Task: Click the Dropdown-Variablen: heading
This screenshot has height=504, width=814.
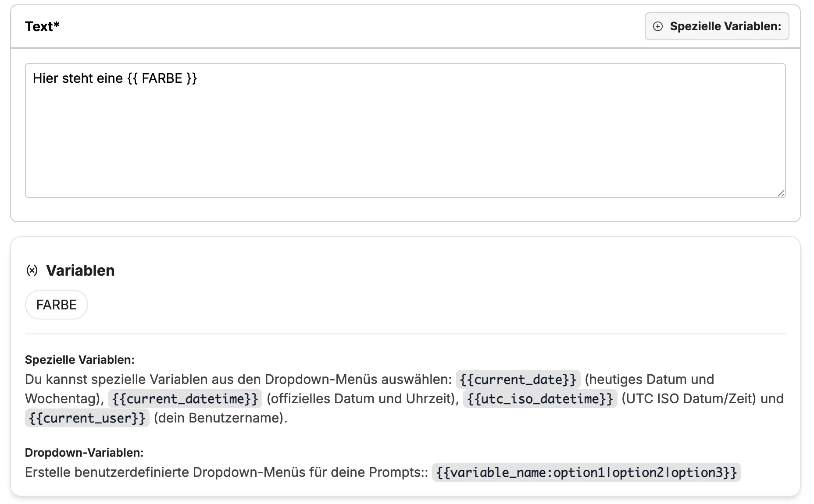Action: click(x=84, y=453)
